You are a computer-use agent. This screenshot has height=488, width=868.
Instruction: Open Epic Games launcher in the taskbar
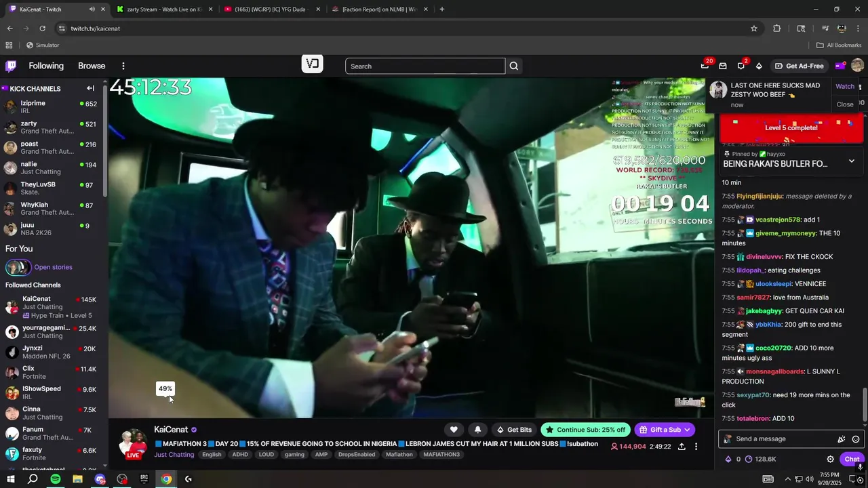click(x=144, y=479)
